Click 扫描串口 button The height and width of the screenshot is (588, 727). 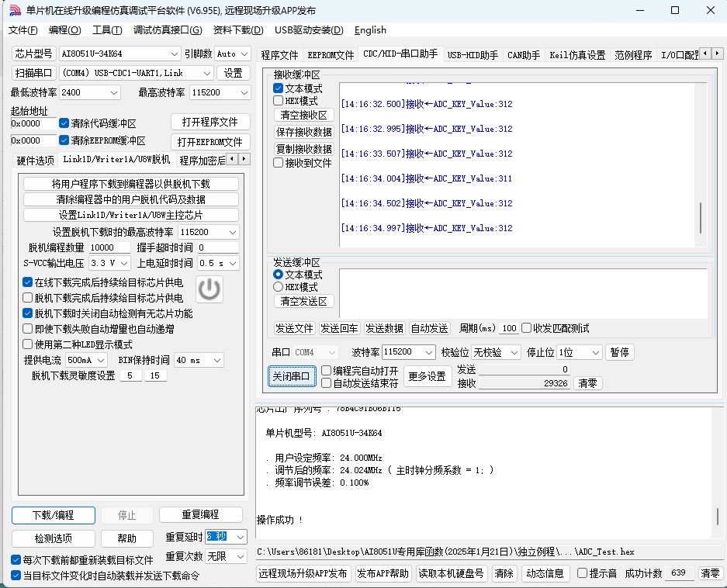pyautogui.click(x=33, y=73)
